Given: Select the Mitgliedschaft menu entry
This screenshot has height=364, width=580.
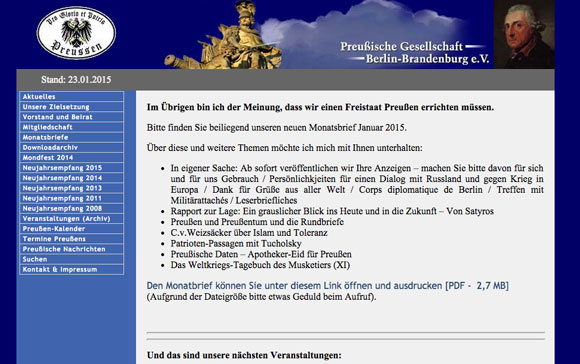Looking at the screenshot, I should point(72,127).
